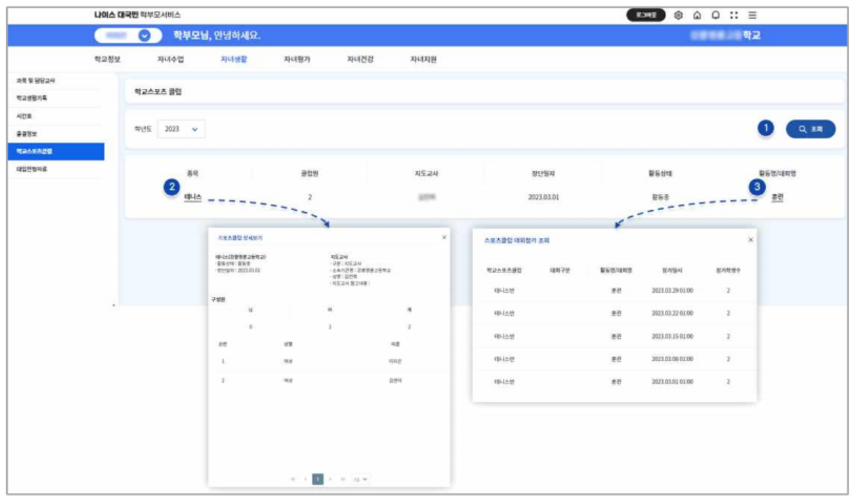
Task: Go to previous page in detail popup pagination
Action: coord(305,479)
